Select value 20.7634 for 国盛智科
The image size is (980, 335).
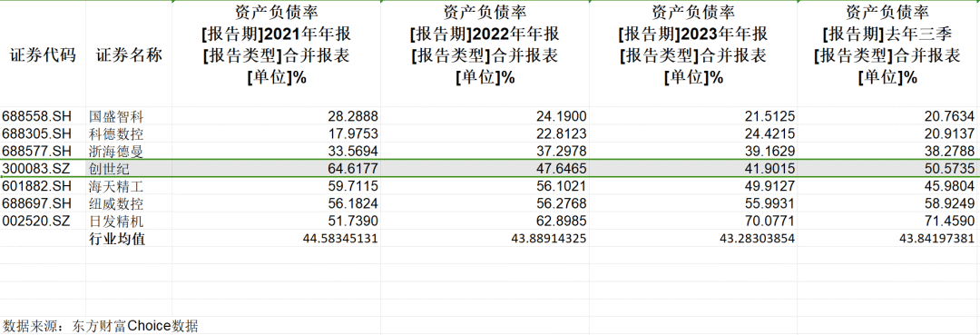(888, 115)
